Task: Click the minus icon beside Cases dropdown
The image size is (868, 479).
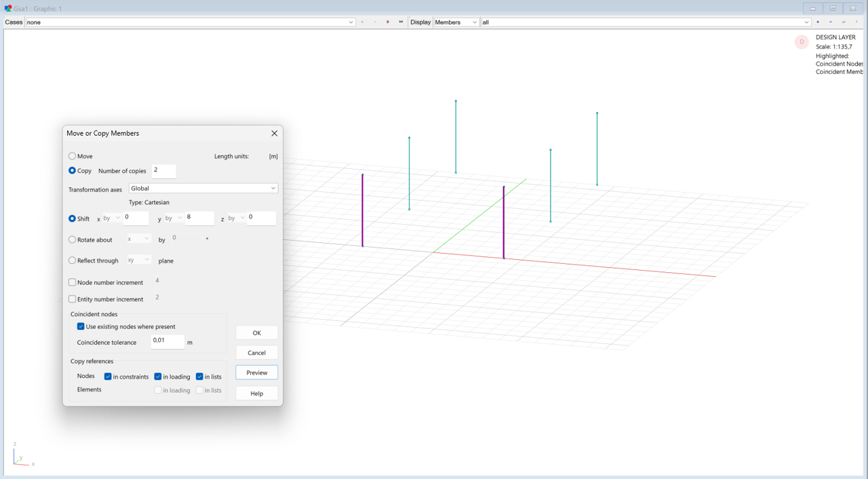Action: (x=375, y=22)
